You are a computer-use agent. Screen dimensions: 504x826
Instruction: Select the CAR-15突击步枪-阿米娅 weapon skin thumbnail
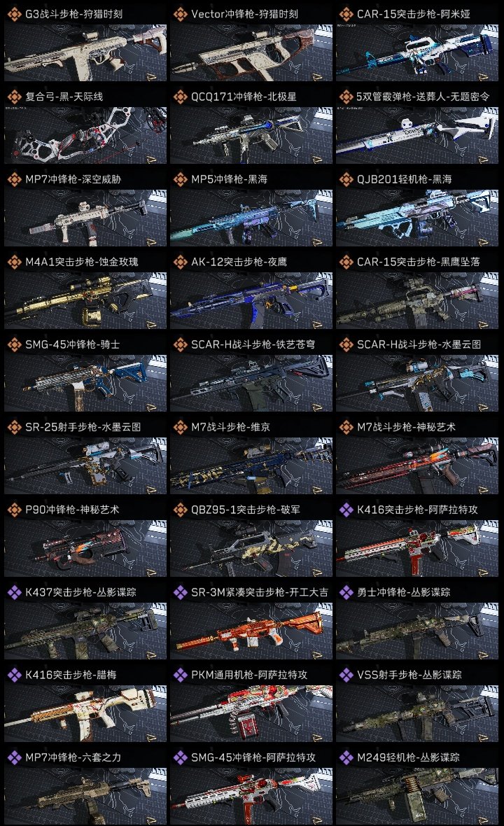(417, 52)
